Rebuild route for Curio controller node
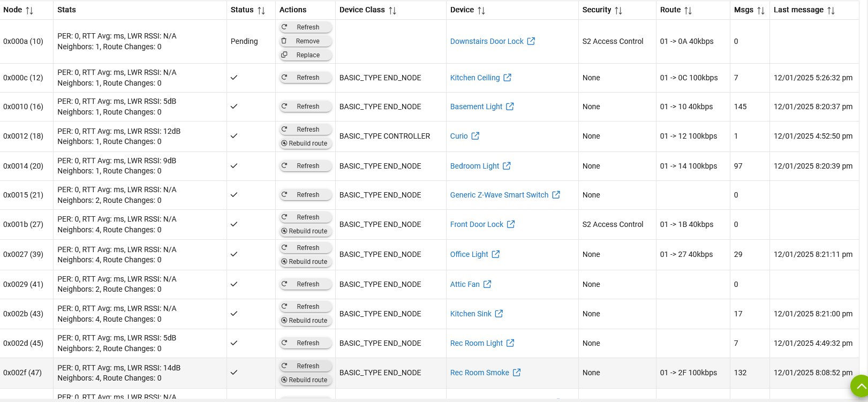The width and height of the screenshot is (868, 402). coord(306,143)
